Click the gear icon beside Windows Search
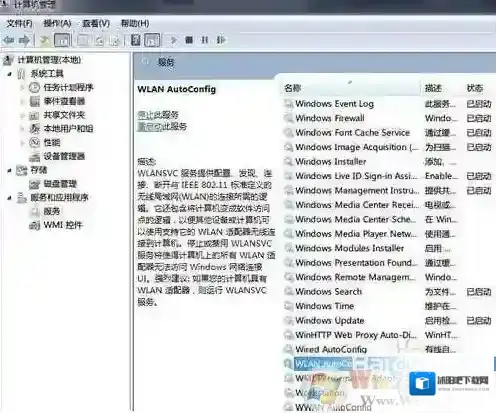Viewport: 496px width, 413px height. pos(288,292)
